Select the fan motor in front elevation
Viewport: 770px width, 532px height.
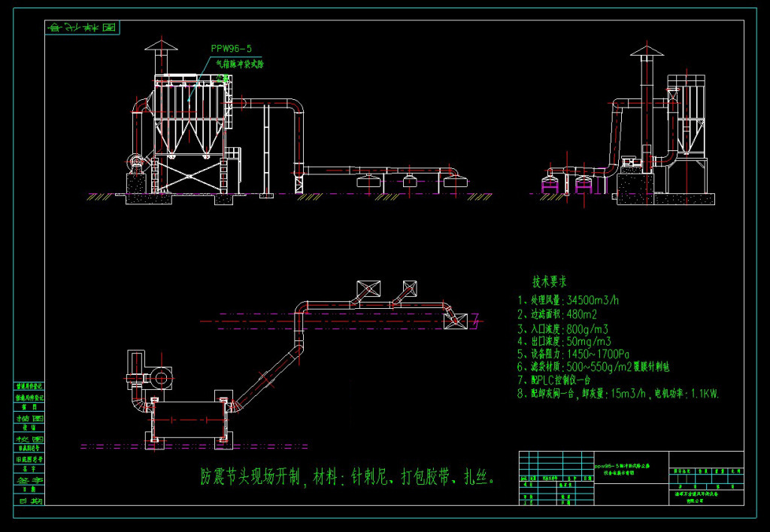pyautogui.click(x=138, y=162)
